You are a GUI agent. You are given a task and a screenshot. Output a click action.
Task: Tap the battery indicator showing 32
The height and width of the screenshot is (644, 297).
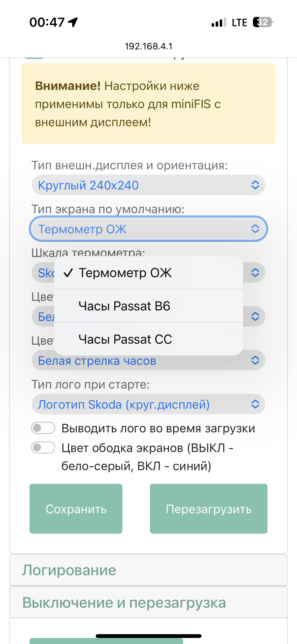[263, 22]
